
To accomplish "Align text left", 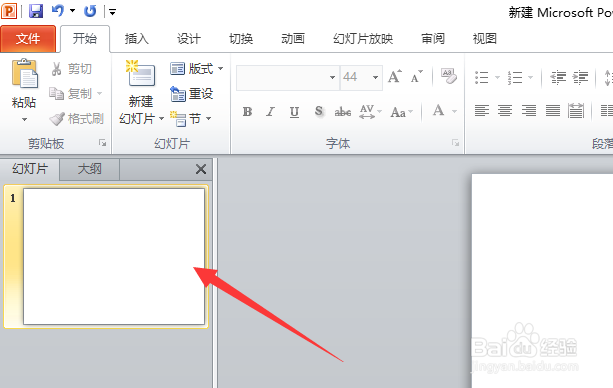I will [482, 111].
